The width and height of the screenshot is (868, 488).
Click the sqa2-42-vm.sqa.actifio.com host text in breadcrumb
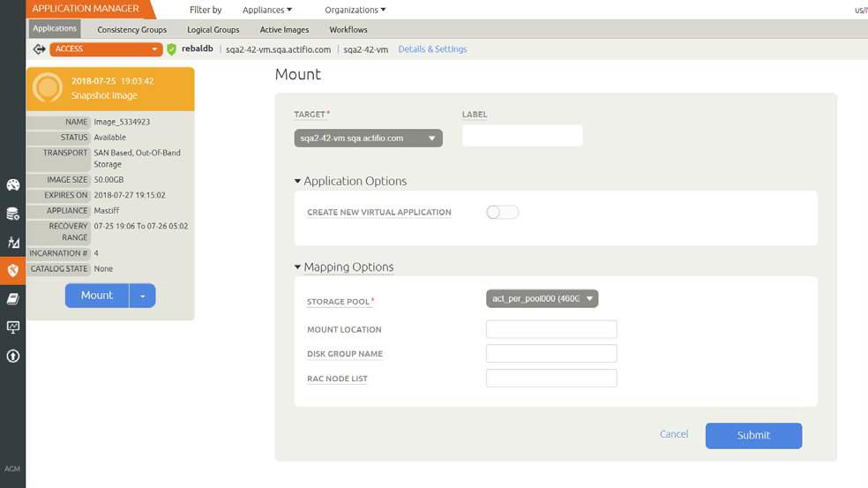point(278,49)
